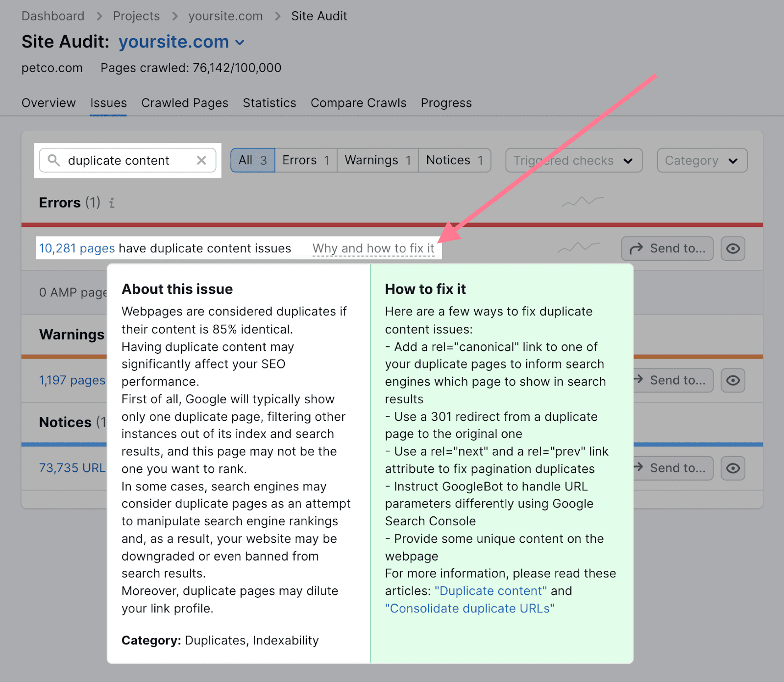
Task: Click the sparkline graph on the duplicate content row
Action: pos(580,247)
